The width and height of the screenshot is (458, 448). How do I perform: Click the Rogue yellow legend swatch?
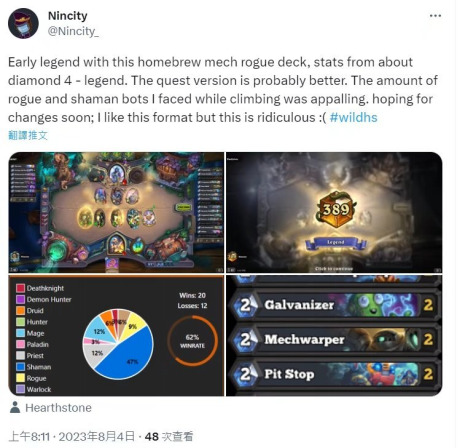[x=21, y=378]
